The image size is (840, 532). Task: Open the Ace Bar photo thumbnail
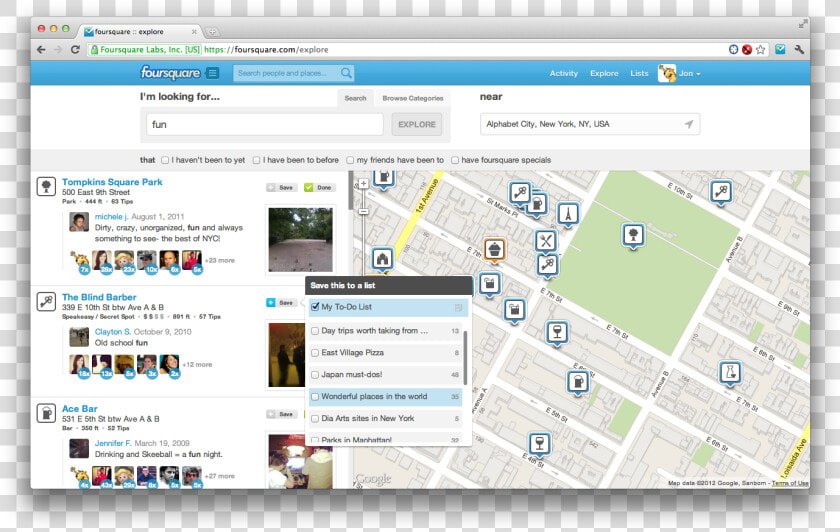pyautogui.click(x=300, y=461)
